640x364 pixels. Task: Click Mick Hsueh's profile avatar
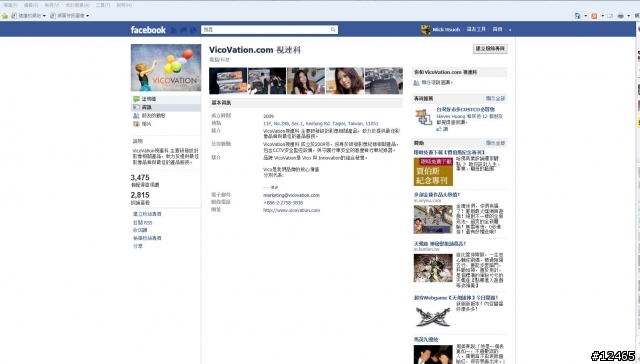point(425,29)
